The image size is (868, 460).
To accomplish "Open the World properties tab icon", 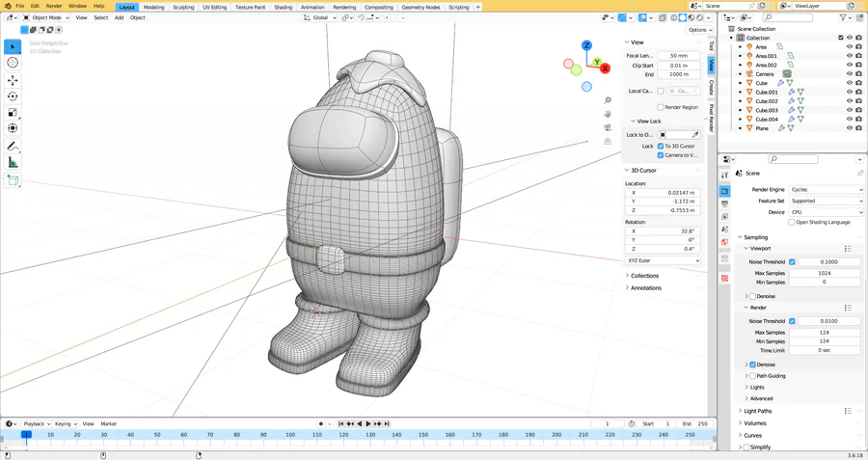I will tap(724, 242).
